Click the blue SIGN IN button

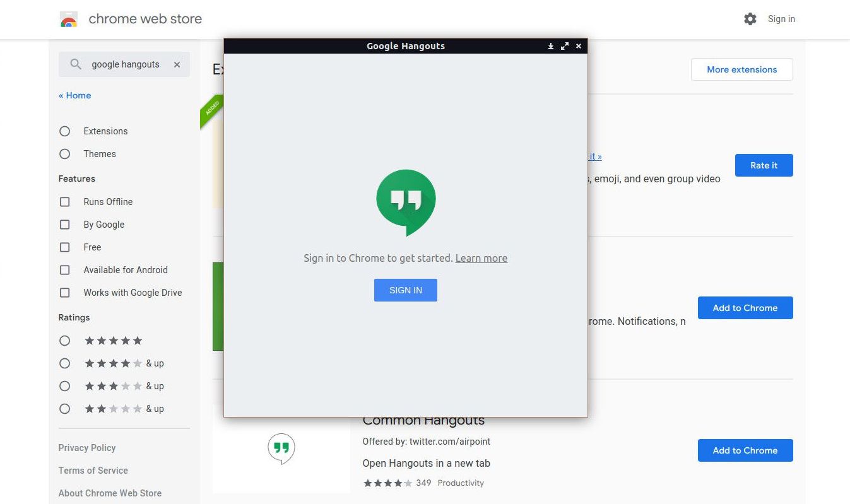[x=406, y=290]
